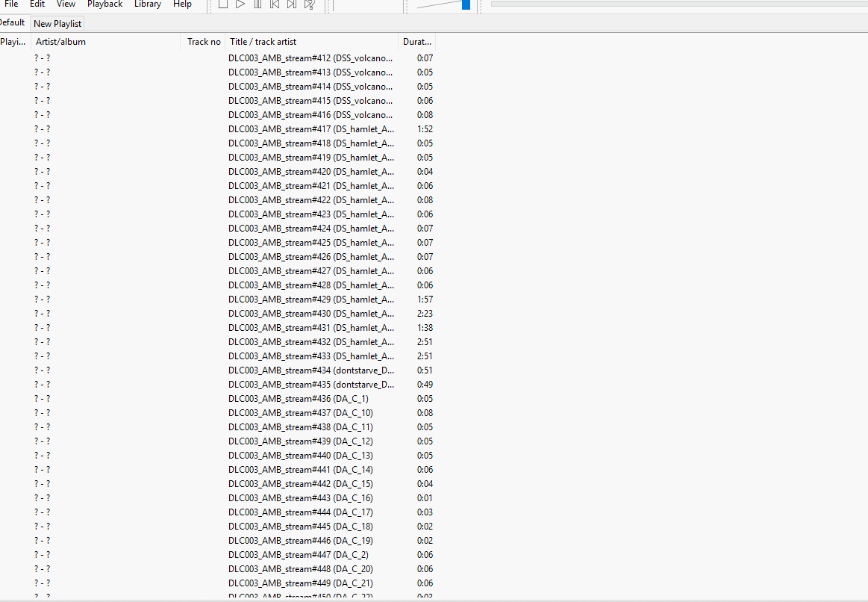Switch to the Default playlist tab
The height and width of the screenshot is (602, 868).
pos(11,23)
